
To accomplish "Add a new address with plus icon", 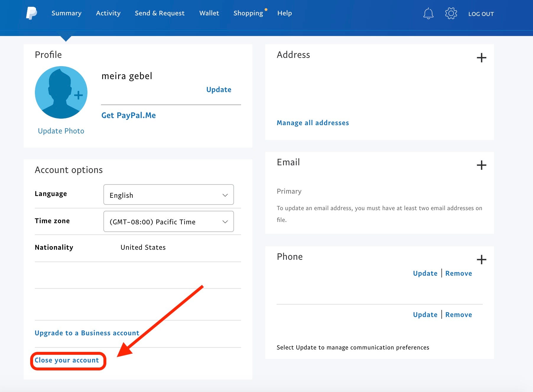I will pyautogui.click(x=481, y=58).
